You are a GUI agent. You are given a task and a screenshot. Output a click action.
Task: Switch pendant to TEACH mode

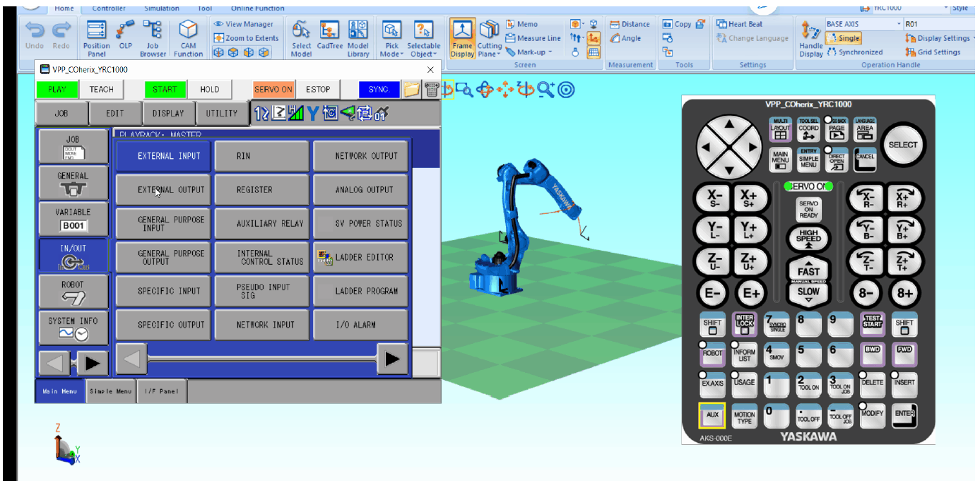point(101,90)
